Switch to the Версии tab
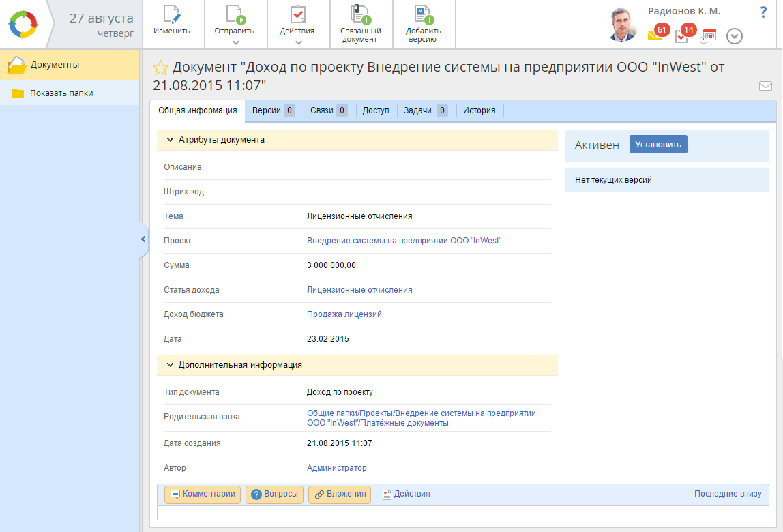The height and width of the screenshot is (532, 783). pos(272,110)
